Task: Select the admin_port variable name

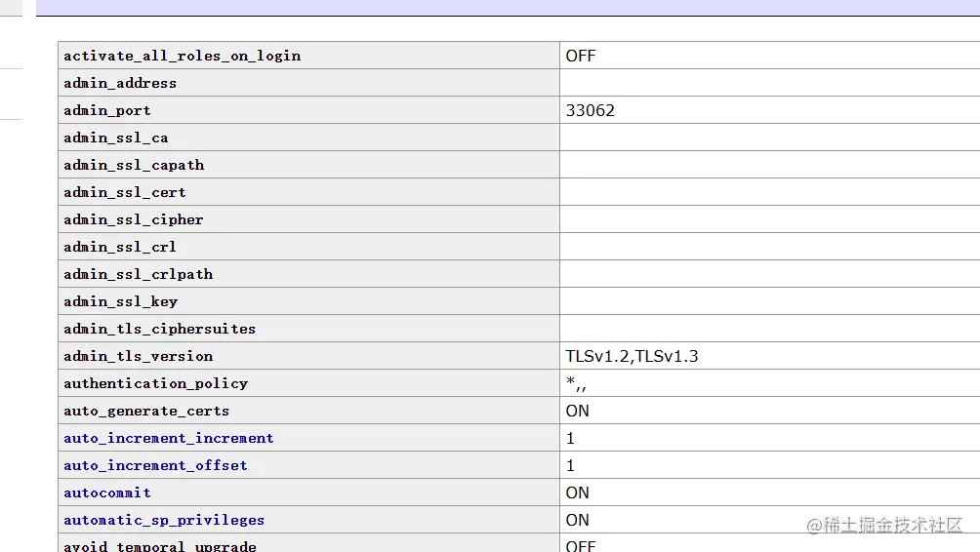Action: point(106,110)
